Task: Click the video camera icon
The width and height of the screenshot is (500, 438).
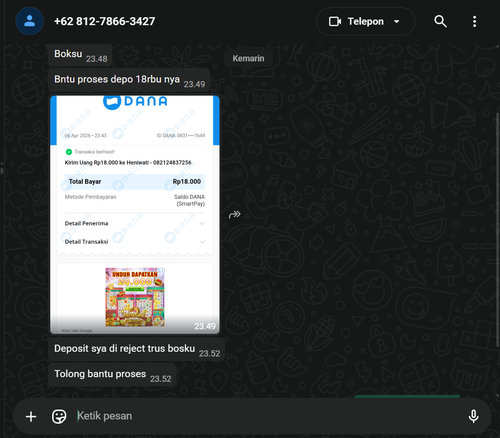Action: (335, 22)
